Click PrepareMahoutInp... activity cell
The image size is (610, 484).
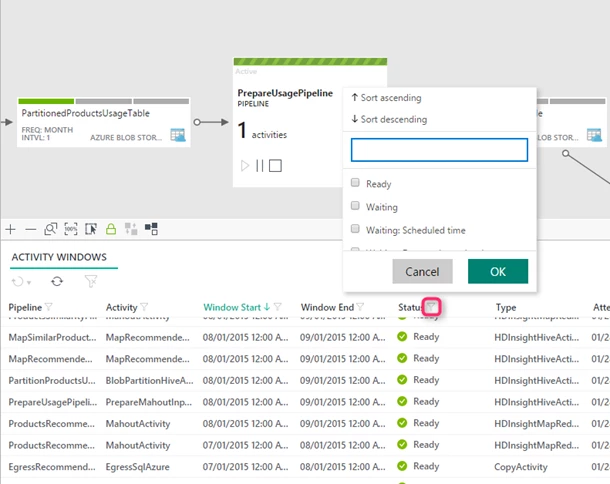click(x=149, y=402)
